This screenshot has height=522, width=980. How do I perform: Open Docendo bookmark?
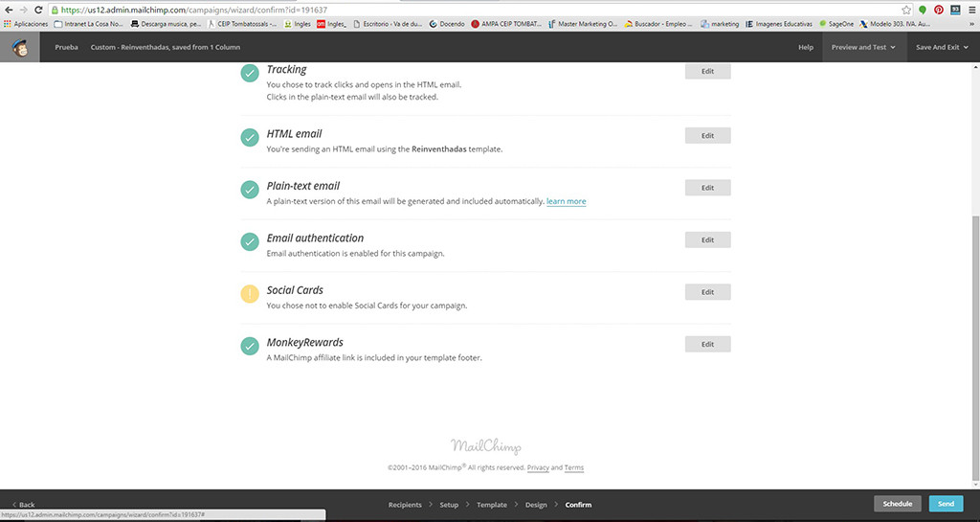pos(447,24)
